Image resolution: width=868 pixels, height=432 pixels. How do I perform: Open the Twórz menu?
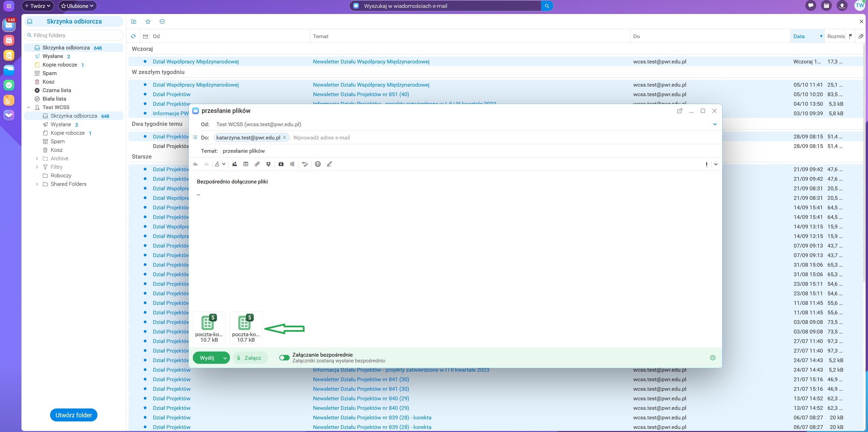click(x=37, y=6)
